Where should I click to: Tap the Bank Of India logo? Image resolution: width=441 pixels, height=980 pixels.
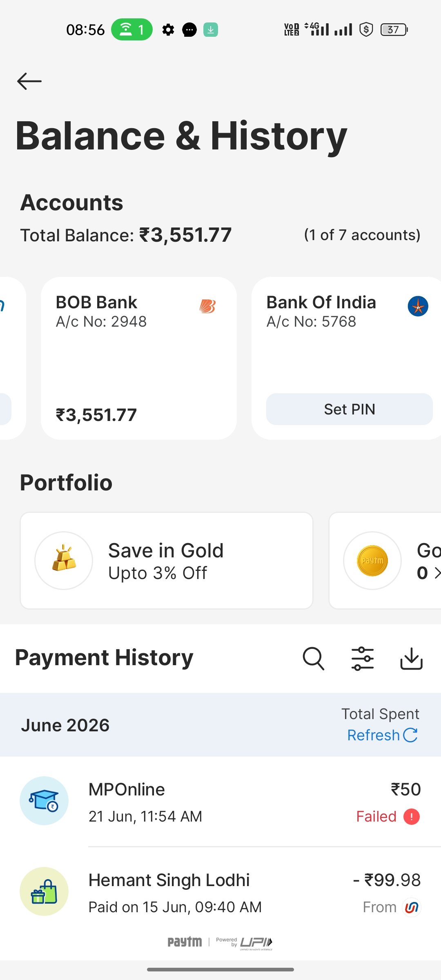click(418, 306)
